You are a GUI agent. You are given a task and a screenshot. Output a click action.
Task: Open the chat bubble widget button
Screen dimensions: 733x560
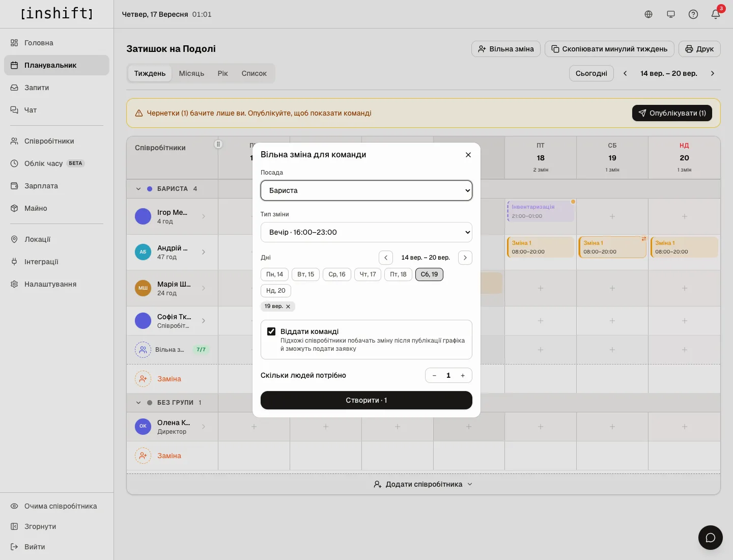[711, 538]
